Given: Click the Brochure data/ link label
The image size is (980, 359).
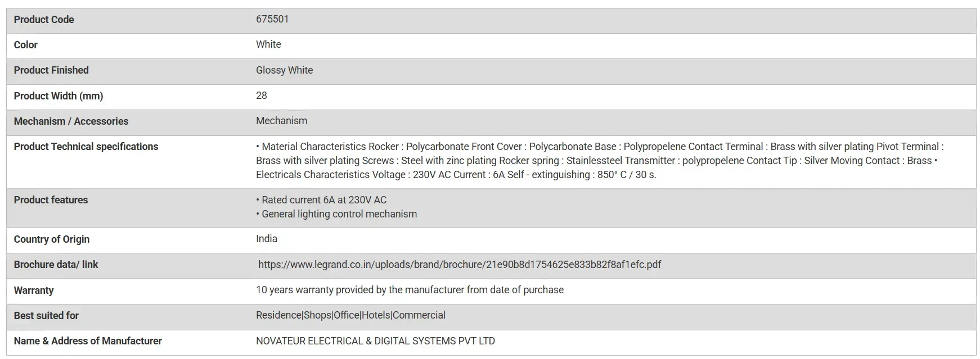Looking at the screenshot, I should (56, 265).
